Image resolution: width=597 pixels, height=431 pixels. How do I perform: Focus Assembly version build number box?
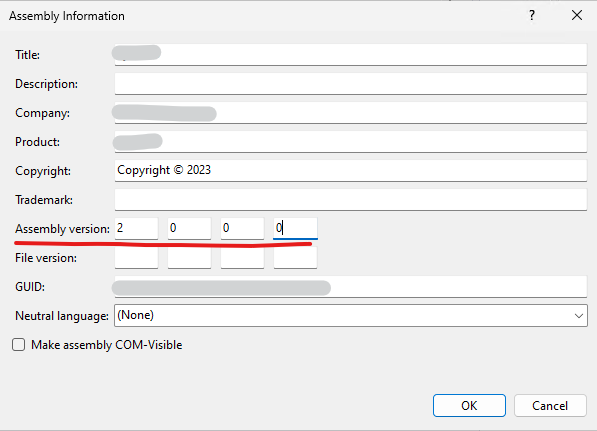pos(242,228)
